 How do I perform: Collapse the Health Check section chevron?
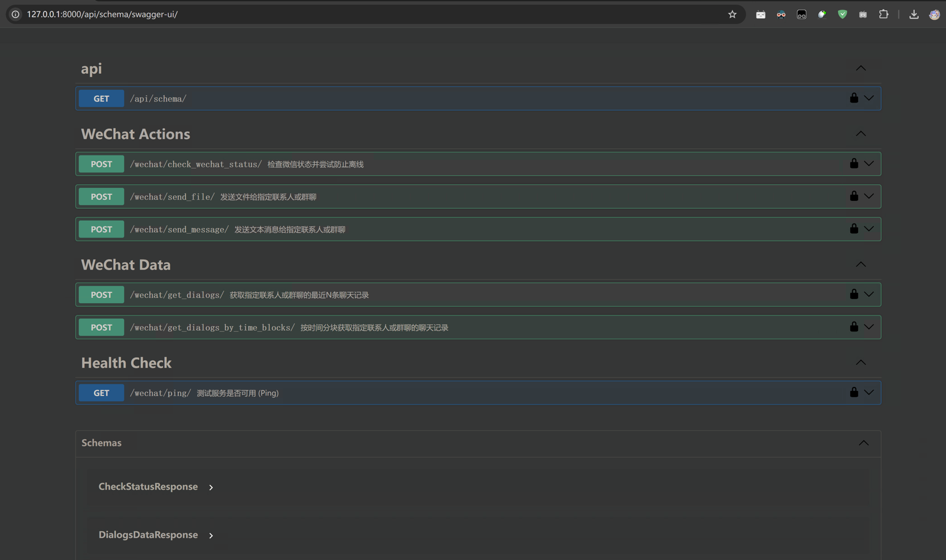click(x=861, y=363)
